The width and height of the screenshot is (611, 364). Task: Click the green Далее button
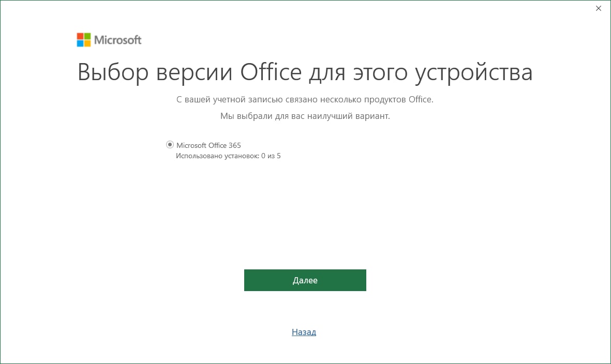(305, 280)
